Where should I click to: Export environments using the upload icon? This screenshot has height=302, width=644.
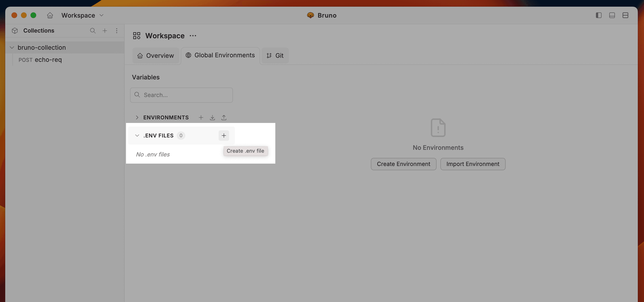pyautogui.click(x=224, y=117)
